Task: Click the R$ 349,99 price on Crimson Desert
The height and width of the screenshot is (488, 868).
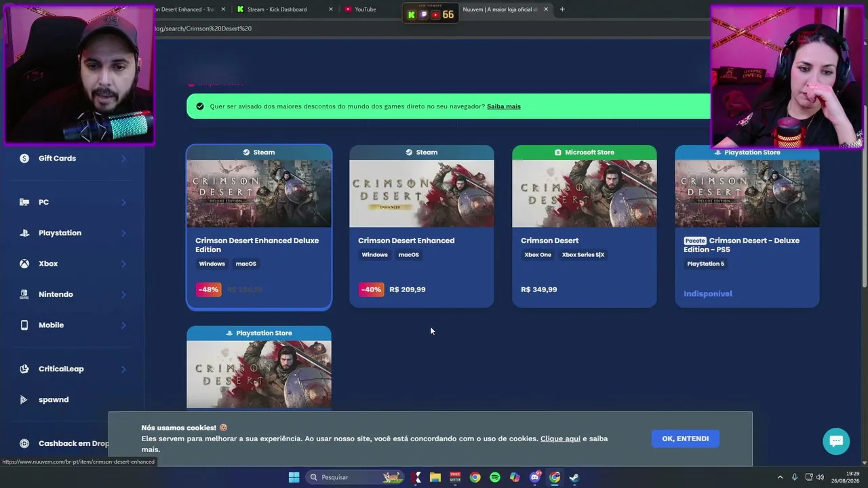Action: click(x=539, y=289)
